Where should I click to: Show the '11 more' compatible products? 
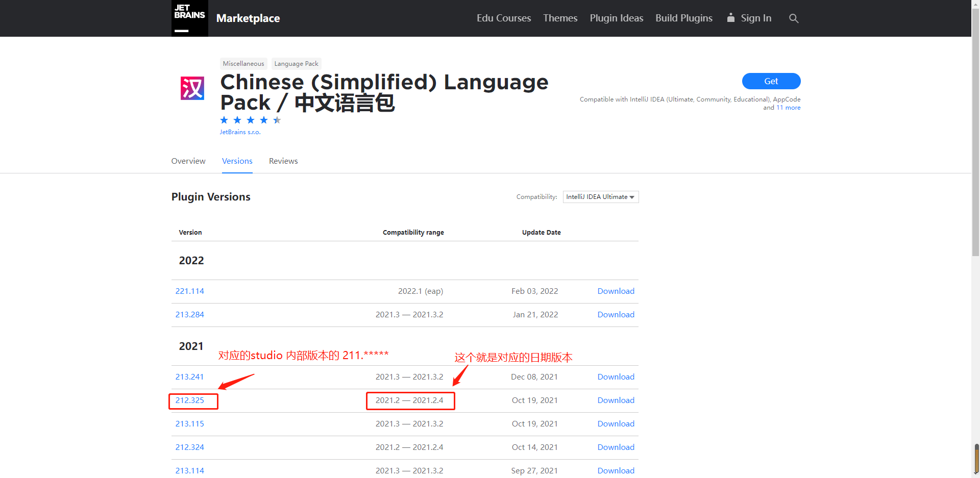[x=789, y=108]
